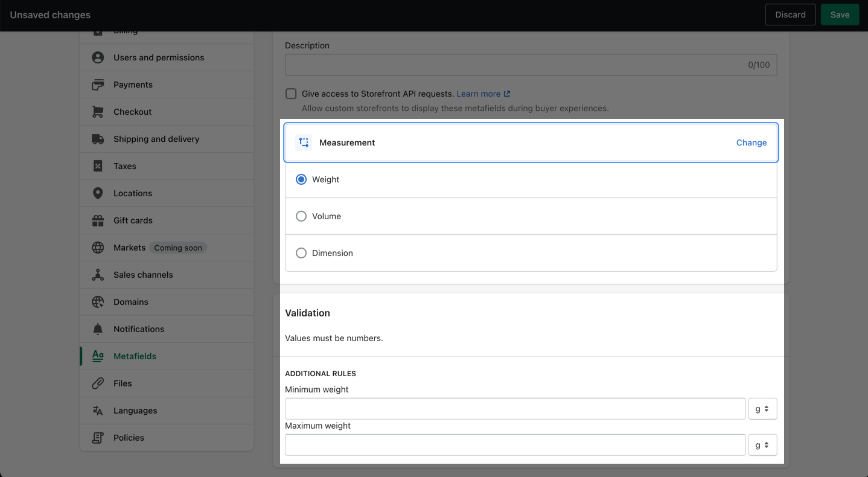Viewport: 868px width, 477px height.
Task: Open Files settings
Action: (x=167, y=383)
